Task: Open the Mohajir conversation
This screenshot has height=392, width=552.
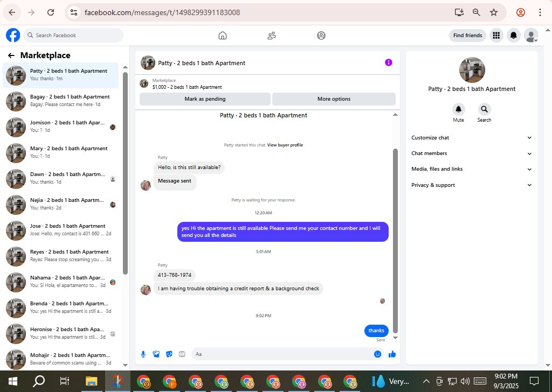Action: 61,359
